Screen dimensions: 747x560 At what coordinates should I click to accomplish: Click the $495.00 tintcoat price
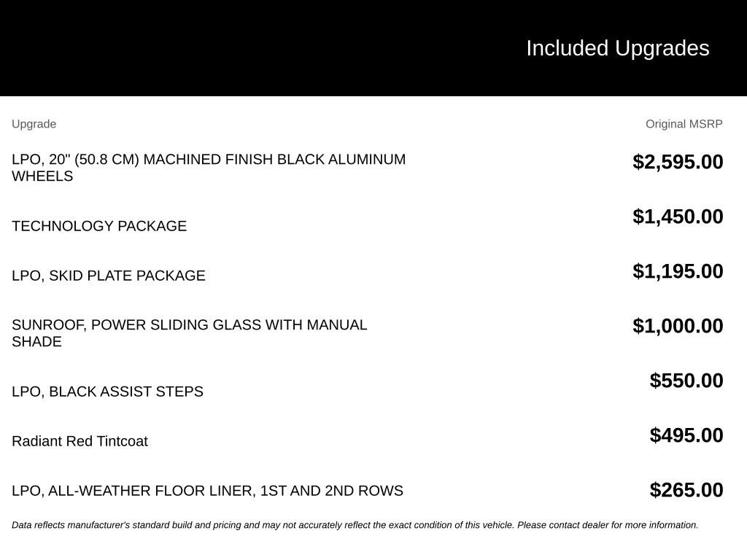686,435
